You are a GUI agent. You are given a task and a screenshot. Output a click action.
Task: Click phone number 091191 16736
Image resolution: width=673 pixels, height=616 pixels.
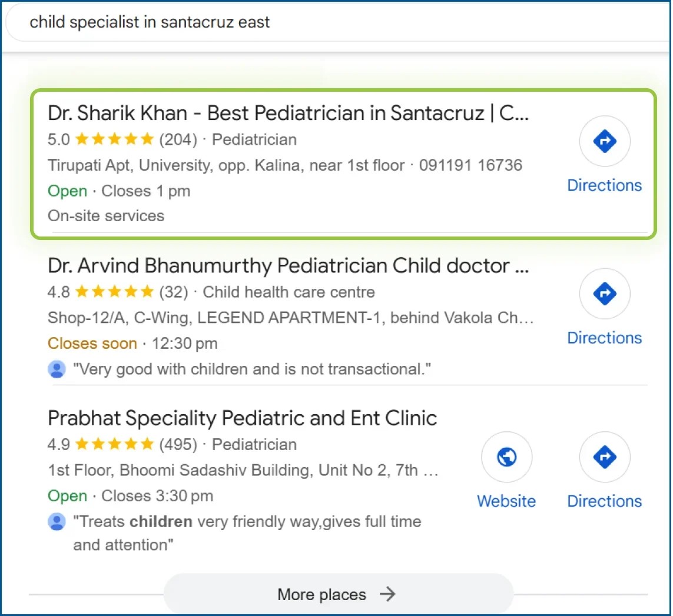click(470, 165)
